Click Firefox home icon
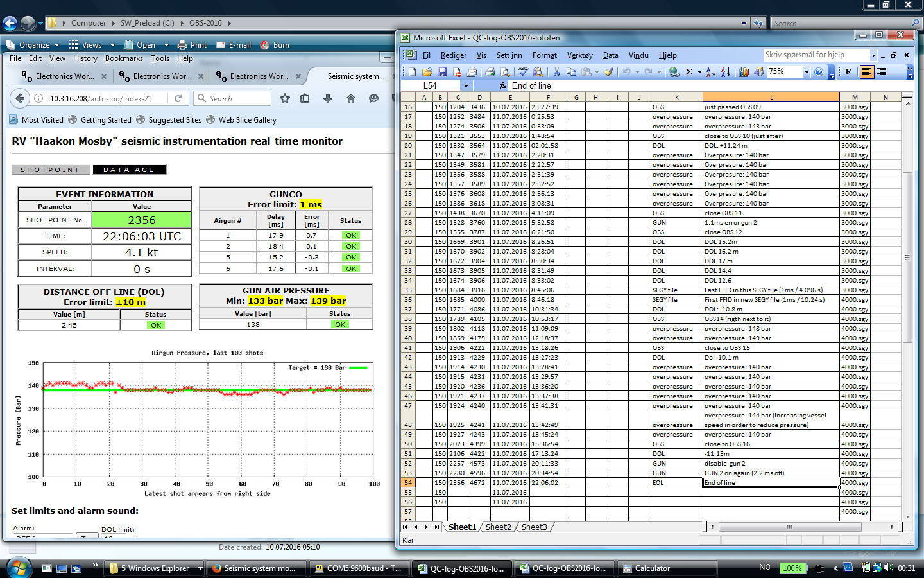Screen dimensions: 924x578 350,98
